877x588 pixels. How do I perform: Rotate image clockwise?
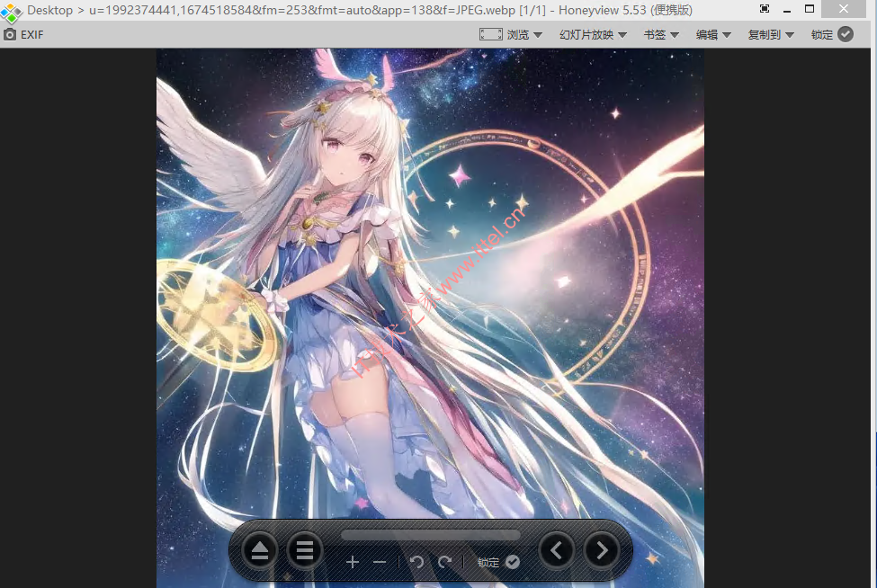(444, 562)
